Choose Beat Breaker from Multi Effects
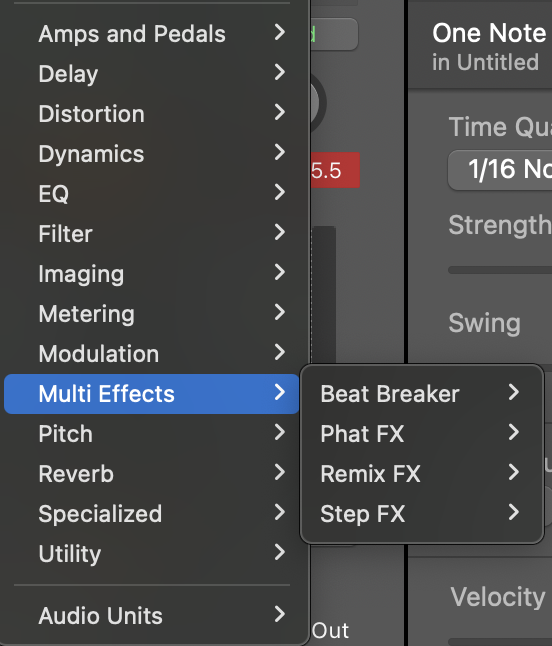The image size is (552, 646). point(422,393)
